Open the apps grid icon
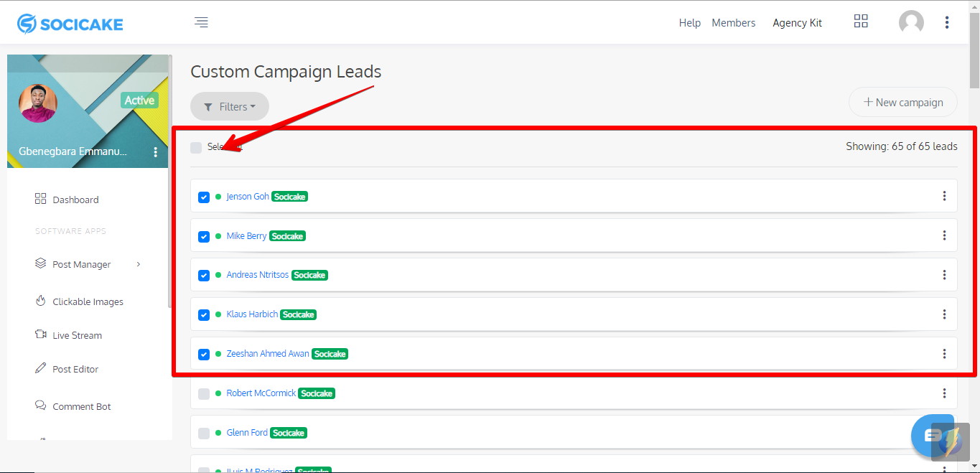This screenshot has height=473, width=980. point(861,21)
